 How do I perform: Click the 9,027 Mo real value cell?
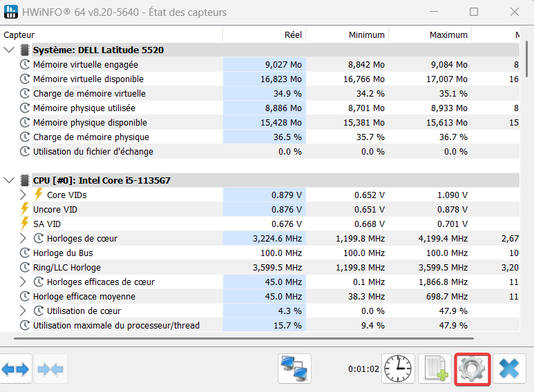(265, 65)
